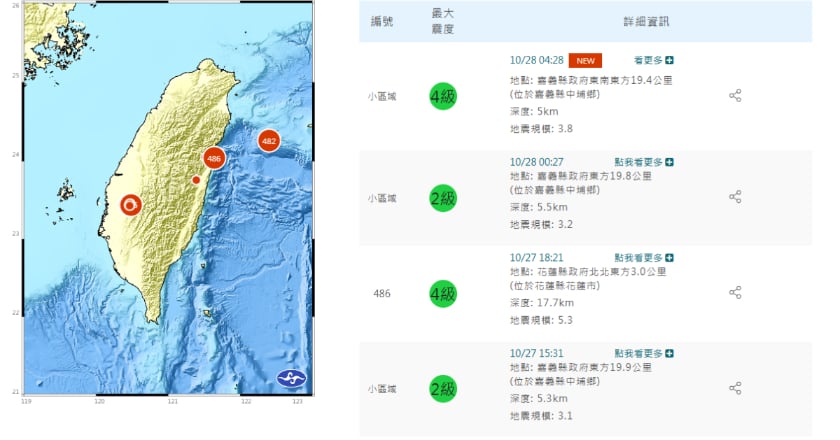Viewport: 840px width, 440px height.
Task: Open the 10/28 04:28 date link
Action: [x=536, y=60]
